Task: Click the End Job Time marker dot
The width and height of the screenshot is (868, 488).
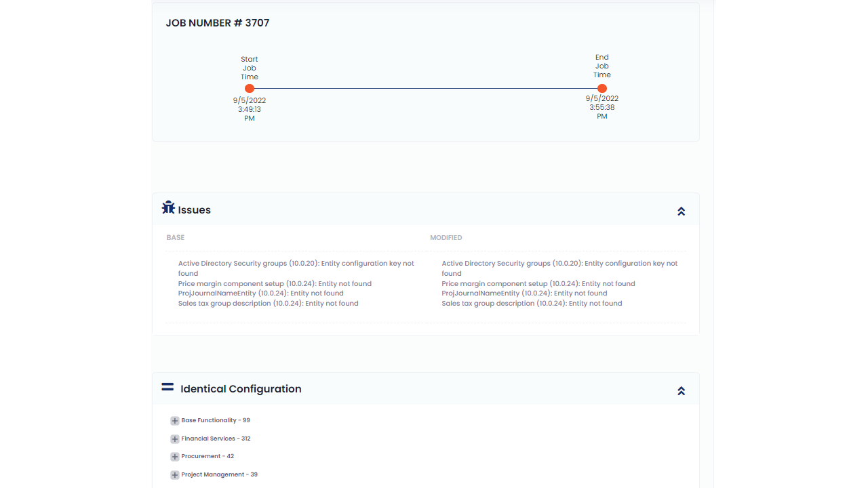Action: click(x=602, y=89)
